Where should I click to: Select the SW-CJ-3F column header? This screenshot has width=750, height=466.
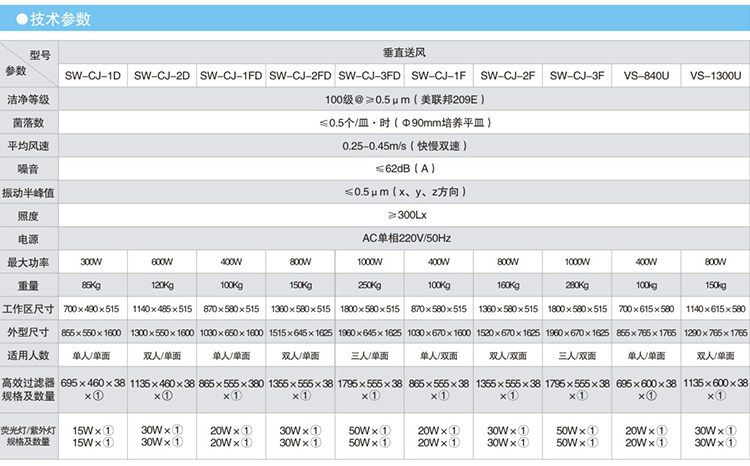(x=577, y=76)
